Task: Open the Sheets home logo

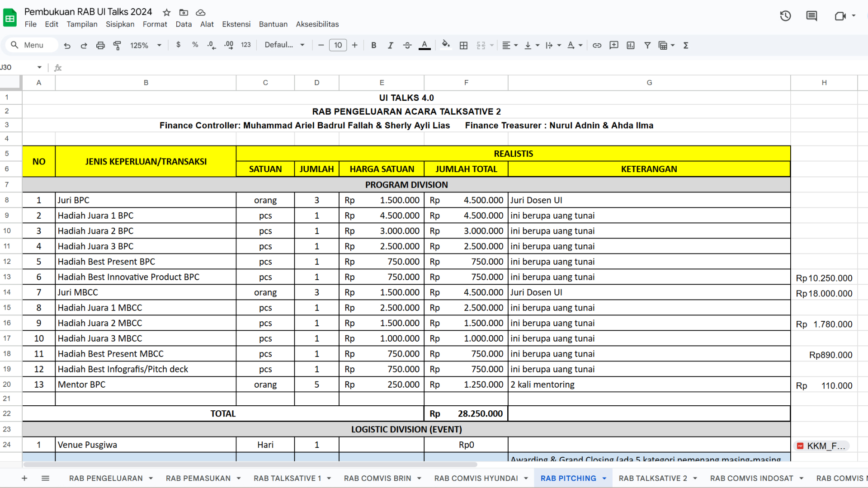Action: pyautogui.click(x=10, y=18)
